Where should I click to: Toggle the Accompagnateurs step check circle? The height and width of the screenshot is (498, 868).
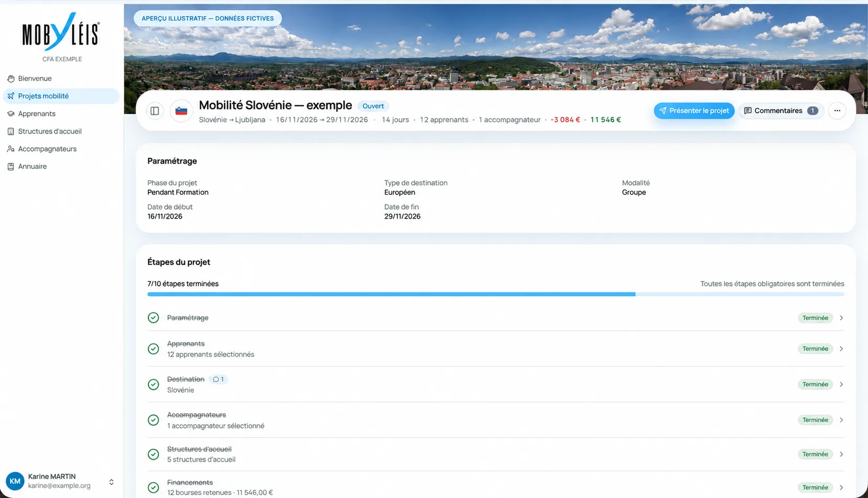point(154,420)
